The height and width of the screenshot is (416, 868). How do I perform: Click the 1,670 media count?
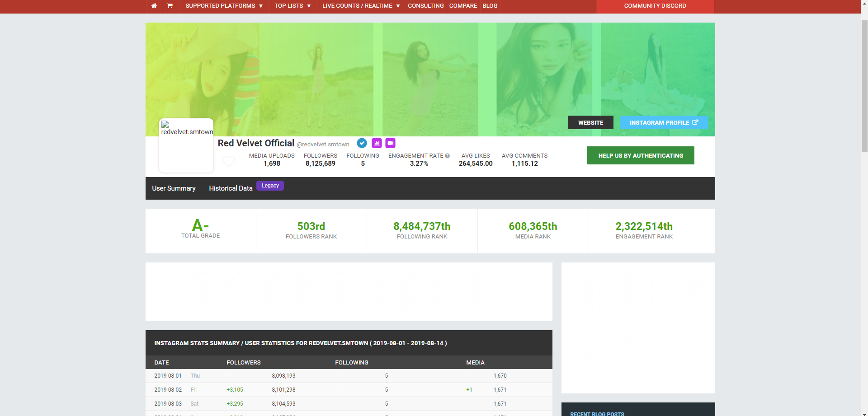500,376
